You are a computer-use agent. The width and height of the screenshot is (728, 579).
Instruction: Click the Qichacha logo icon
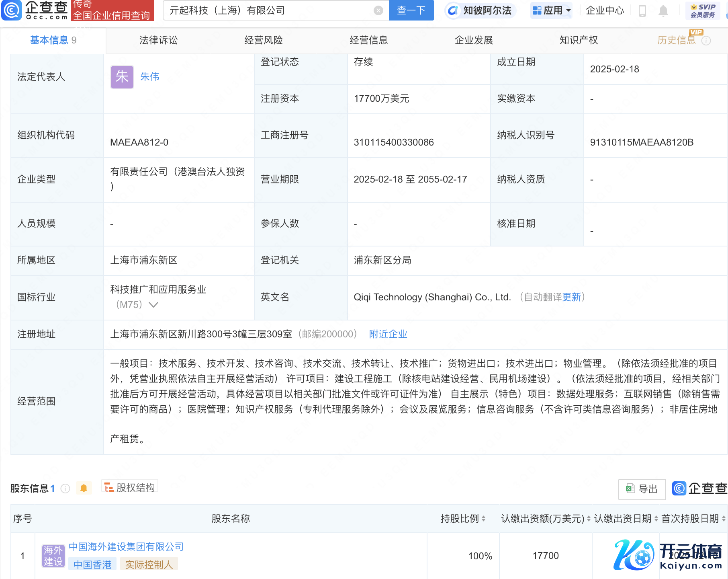[12, 10]
